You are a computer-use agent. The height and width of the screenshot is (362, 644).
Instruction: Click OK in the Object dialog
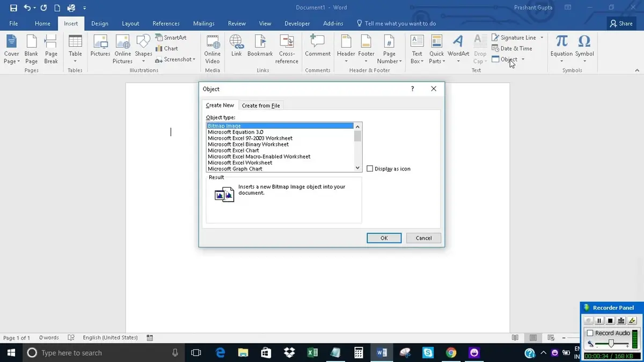[x=384, y=238]
